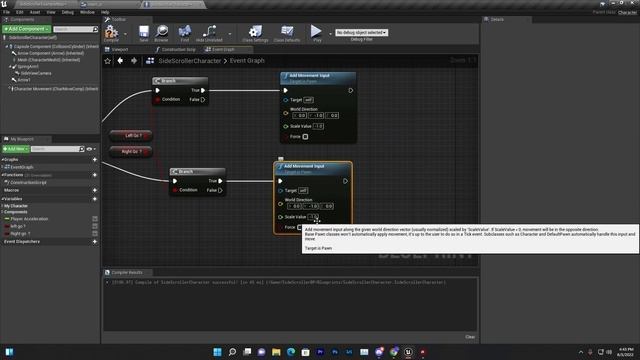Click the Save blueprint icon

point(144,31)
